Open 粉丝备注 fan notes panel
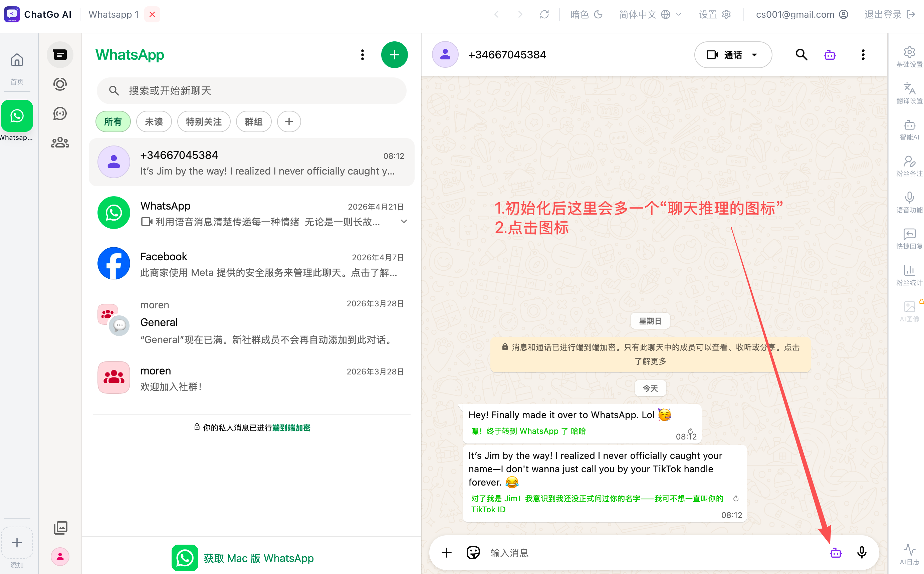Image resolution: width=924 pixels, height=574 pixels. click(x=909, y=166)
